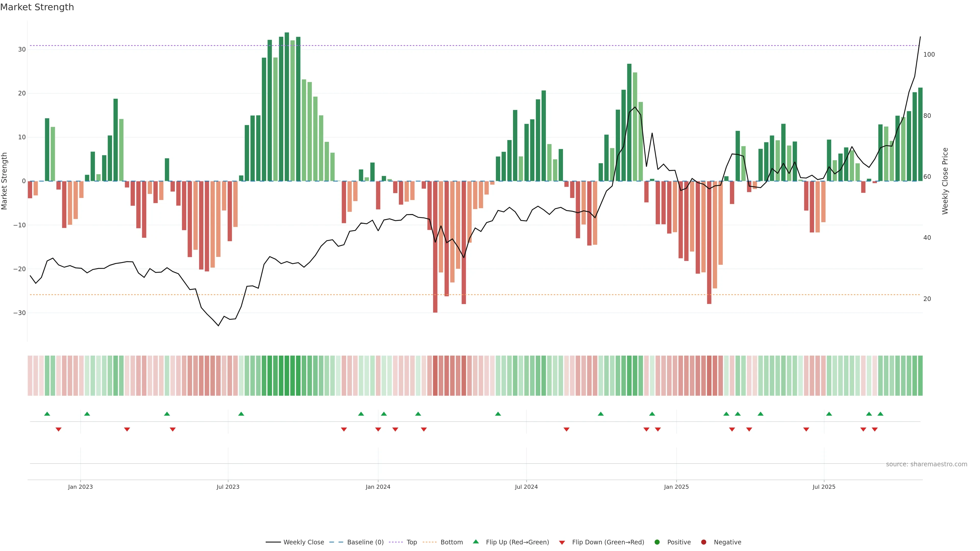
Task: Click the last flip-down red triangle marker
Action: coord(875,429)
